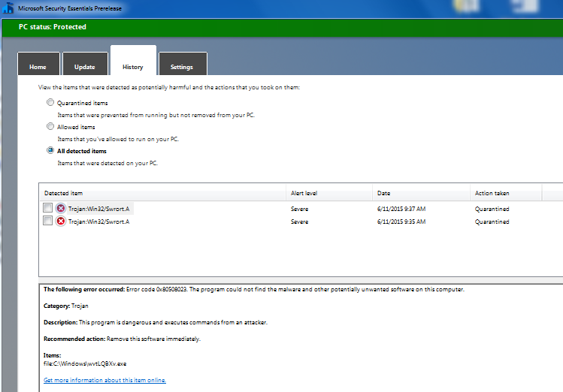563x392 pixels.
Task: Select Trojan:Win32/Swrort.A detected at 9:37 AM
Action: 98,209
